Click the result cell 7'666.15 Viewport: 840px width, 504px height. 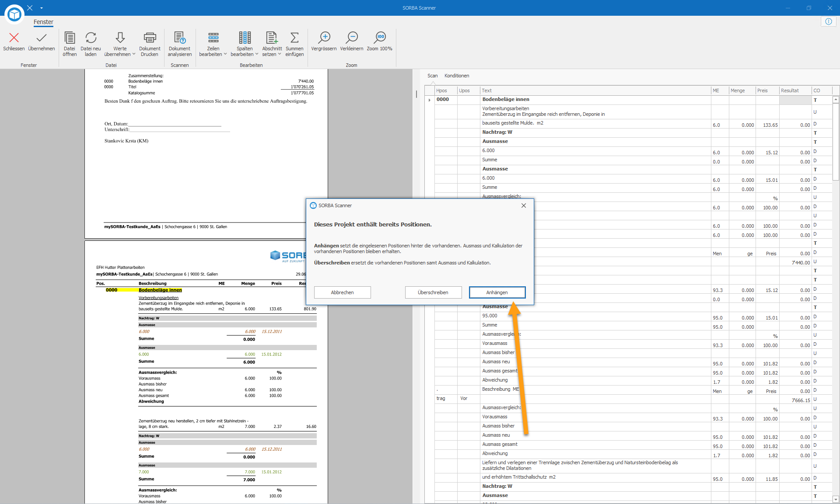[795, 400]
